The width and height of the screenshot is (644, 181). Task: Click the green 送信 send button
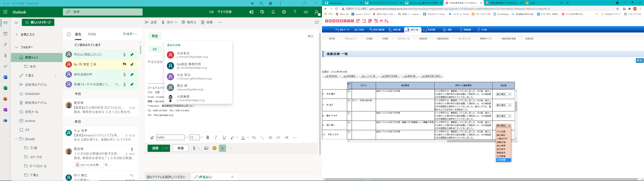pos(155,148)
